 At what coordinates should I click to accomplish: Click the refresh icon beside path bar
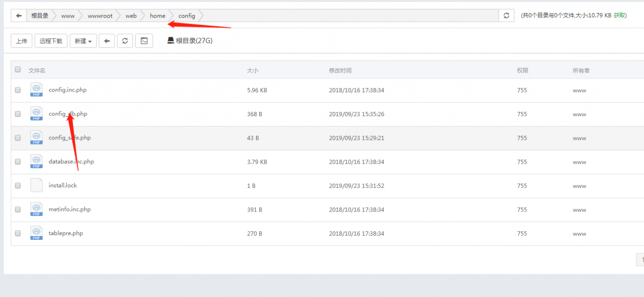(x=506, y=16)
